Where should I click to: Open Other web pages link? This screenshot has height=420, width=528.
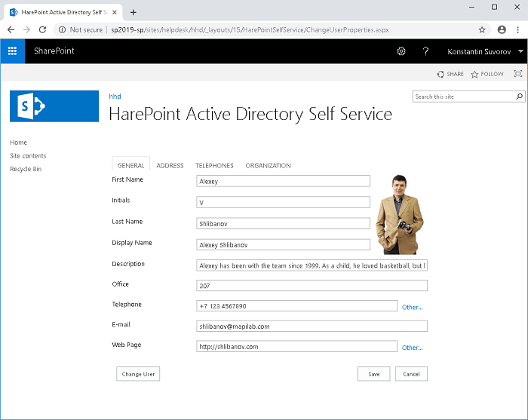(x=412, y=348)
